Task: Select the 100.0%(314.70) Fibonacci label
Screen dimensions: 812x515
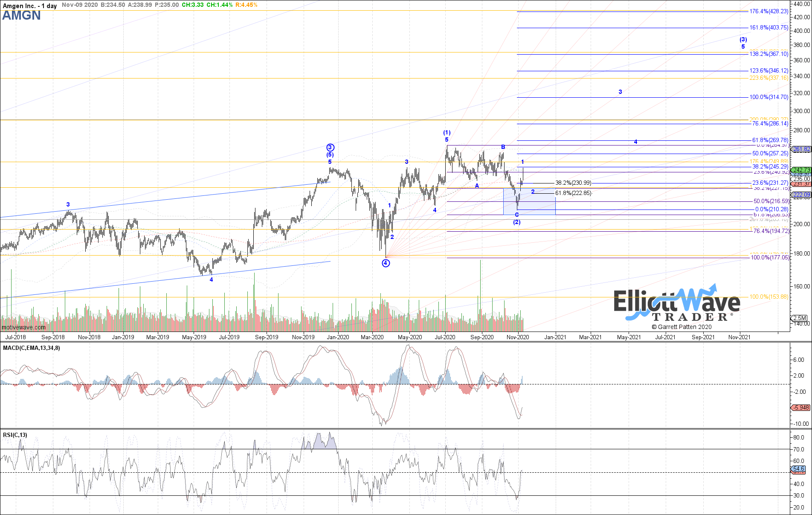Action: (769, 97)
